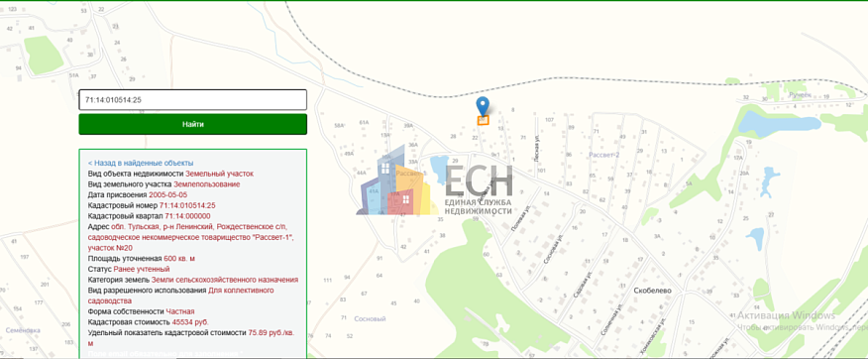
Task: Click the blue location pin marker on the map
Action: click(483, 106)
